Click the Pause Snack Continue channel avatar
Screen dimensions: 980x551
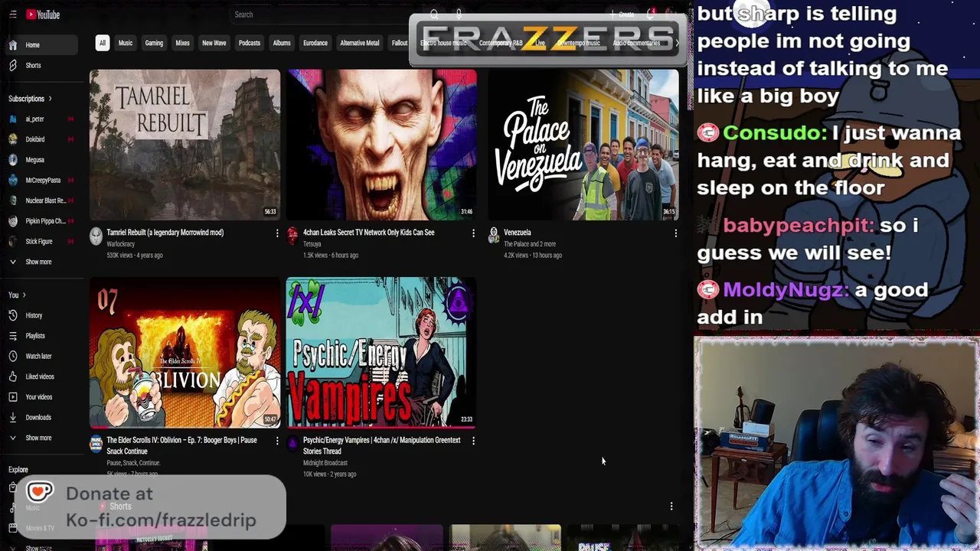96,444
